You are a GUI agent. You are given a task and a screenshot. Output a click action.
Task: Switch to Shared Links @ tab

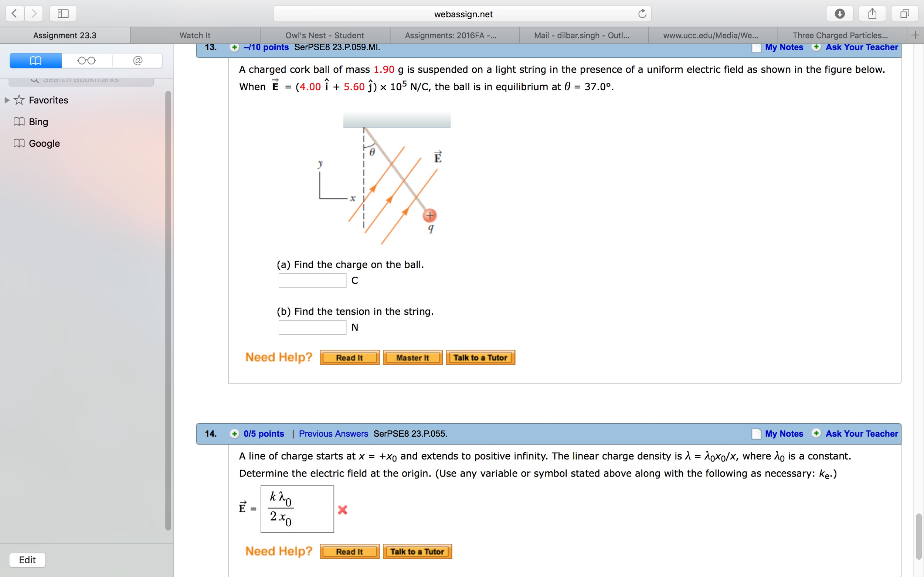tap(137, 61)
